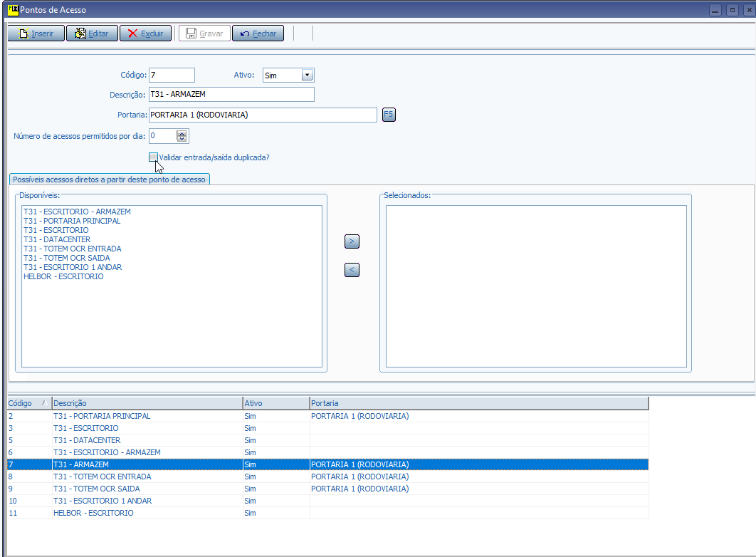Screen dimensions: 756x557
Task: Select grid row 2 T31 - PORTARIA PRINCIPAL
Action: tap(328, 416)
